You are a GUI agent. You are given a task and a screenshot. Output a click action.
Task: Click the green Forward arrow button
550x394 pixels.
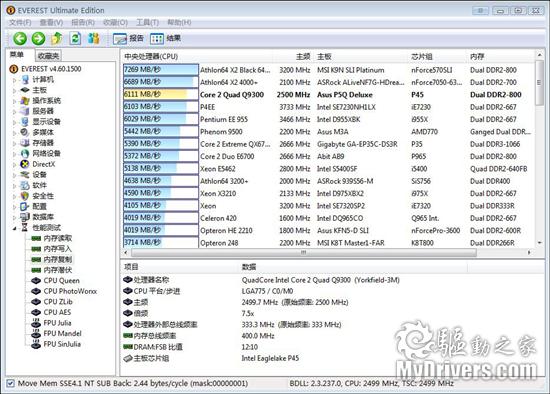(38, 38)
